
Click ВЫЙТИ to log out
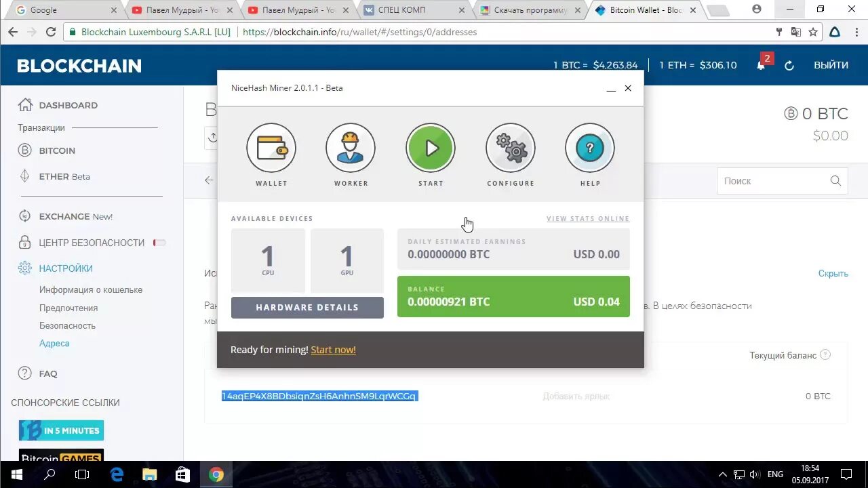(x=831, y=65)
